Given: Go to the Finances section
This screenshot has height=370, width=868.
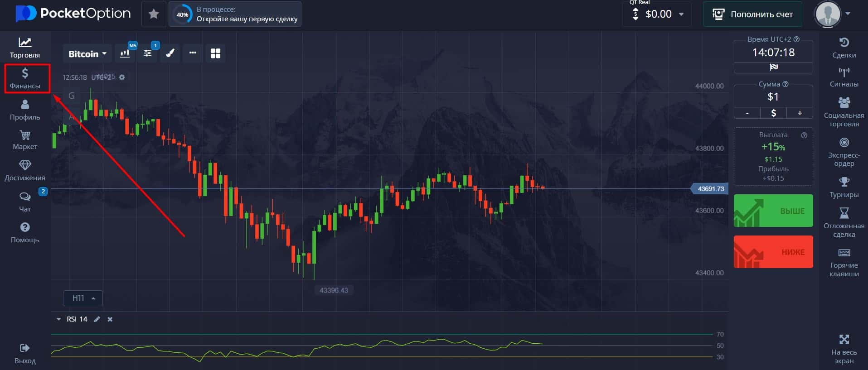Looking at the screenshot, I should pyautogui.click(x=25, y=78).
